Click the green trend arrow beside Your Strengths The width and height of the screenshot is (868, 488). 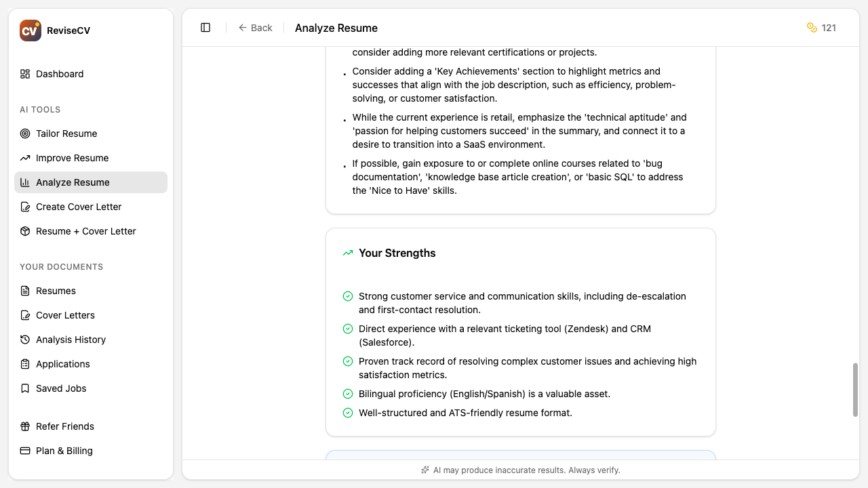point(347,252)
